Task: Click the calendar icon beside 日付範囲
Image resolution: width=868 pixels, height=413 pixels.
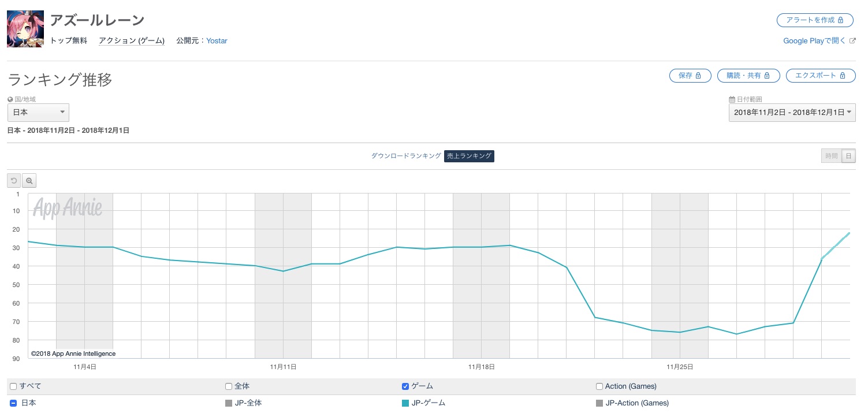Action: point(732,99)
